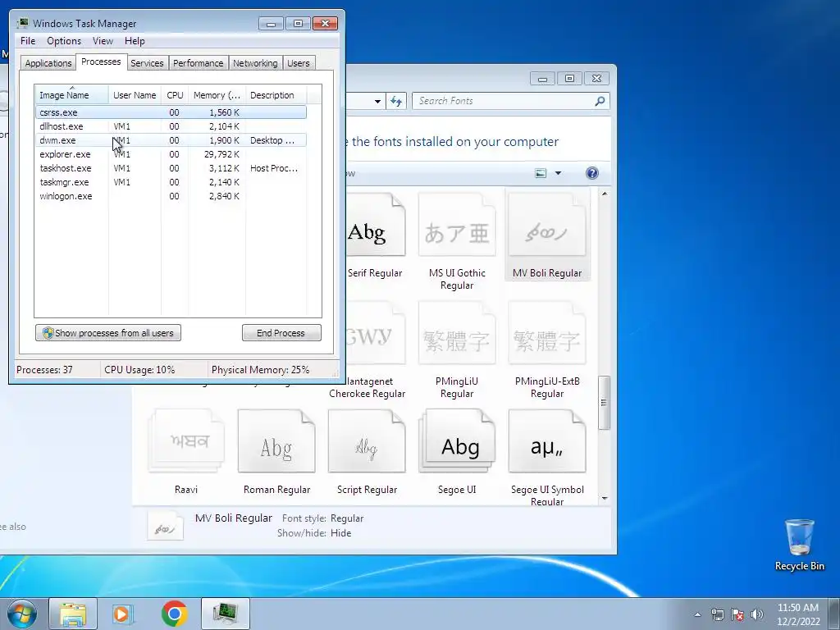Select the MV Boli Regular font thumbnail

[547, 235]
